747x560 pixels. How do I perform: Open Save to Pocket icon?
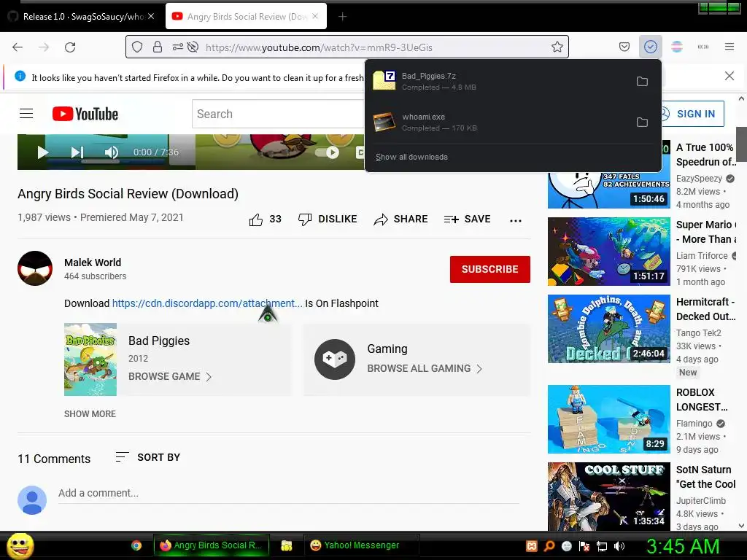click(624, 47)
